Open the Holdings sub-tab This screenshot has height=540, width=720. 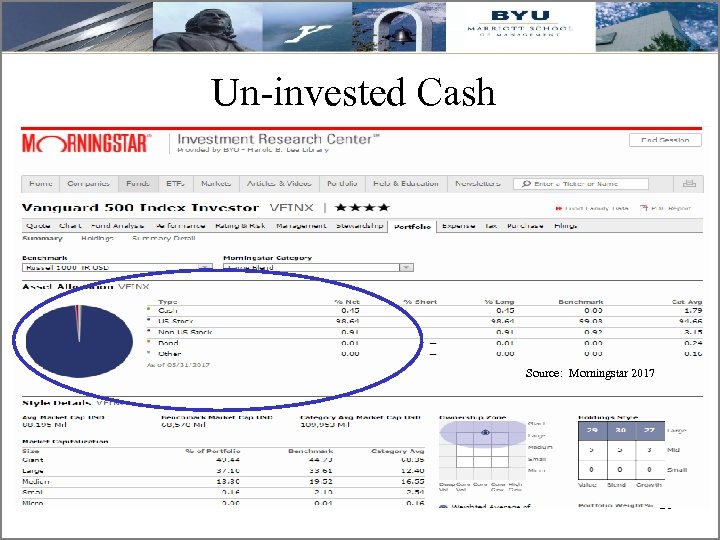tap(97, 238)
